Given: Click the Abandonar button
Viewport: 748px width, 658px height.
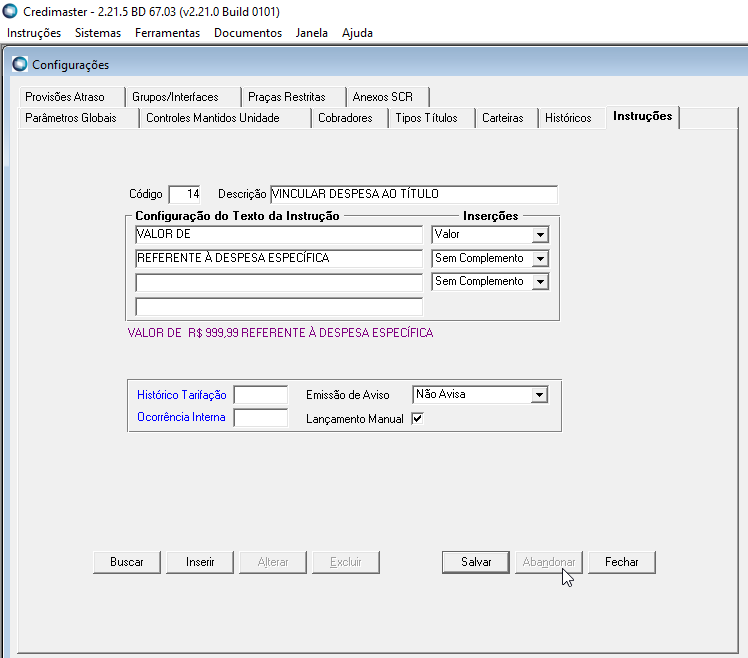Looking at the screenshot, I should (x=549, y=562).
